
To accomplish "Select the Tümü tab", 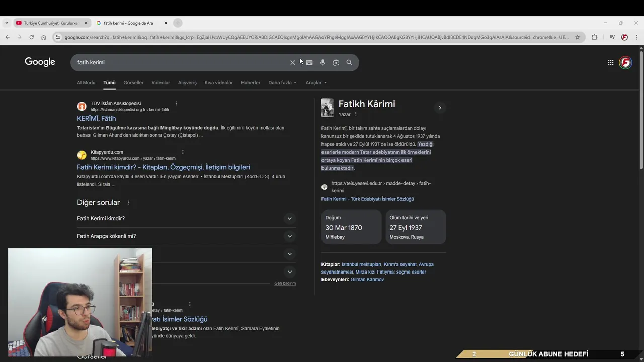I will [x=109, y=83].
